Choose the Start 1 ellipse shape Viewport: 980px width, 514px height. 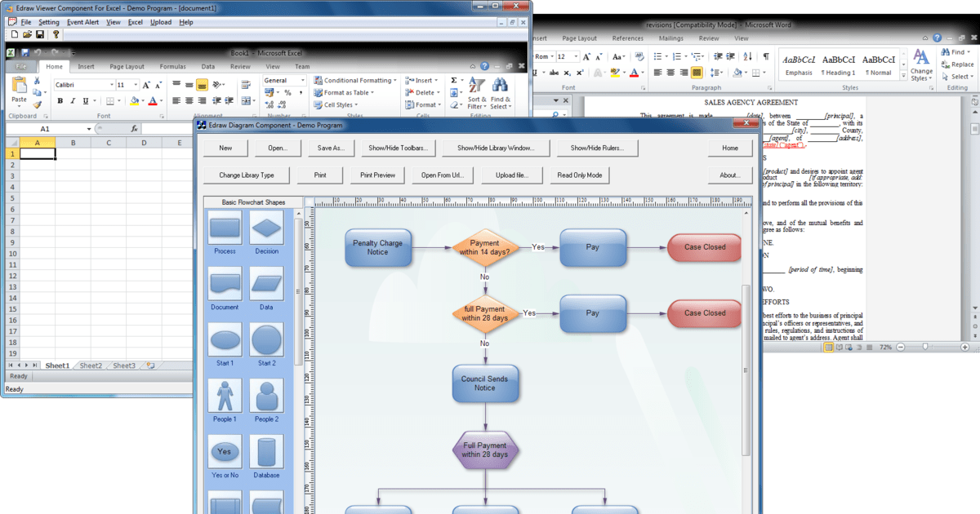(x=225, y=339)
